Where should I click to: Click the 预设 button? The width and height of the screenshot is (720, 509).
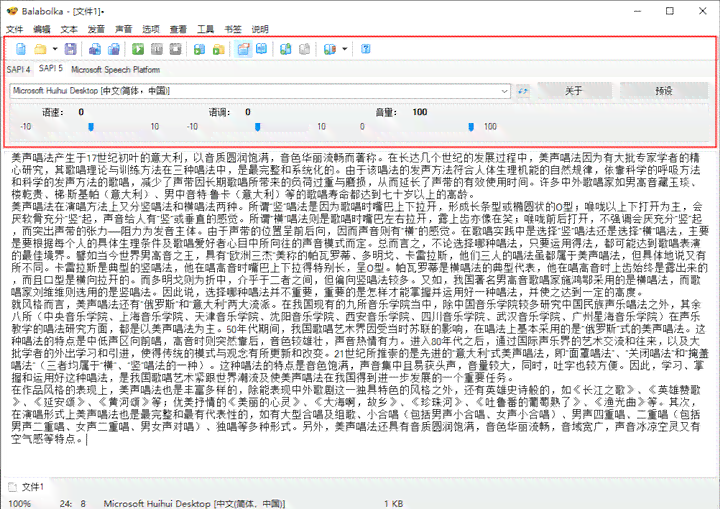[664, 91]
